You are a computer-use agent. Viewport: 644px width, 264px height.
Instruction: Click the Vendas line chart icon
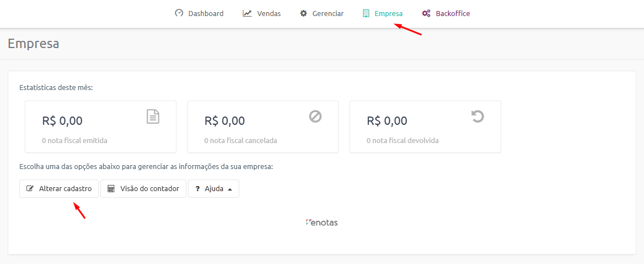(x=247, y=13)
